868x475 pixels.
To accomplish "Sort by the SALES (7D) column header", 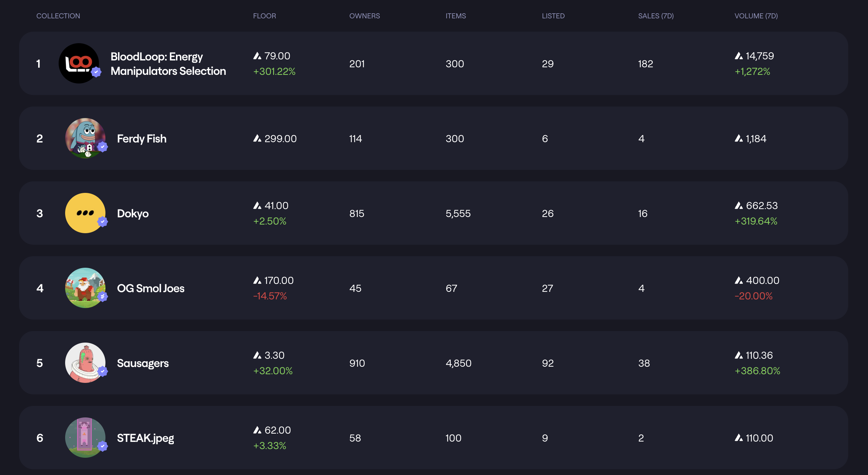I will click(x=656, y=16).
